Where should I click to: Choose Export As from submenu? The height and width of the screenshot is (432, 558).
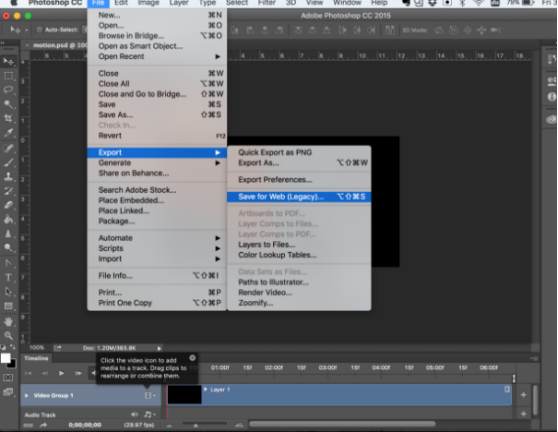point(299,163)
